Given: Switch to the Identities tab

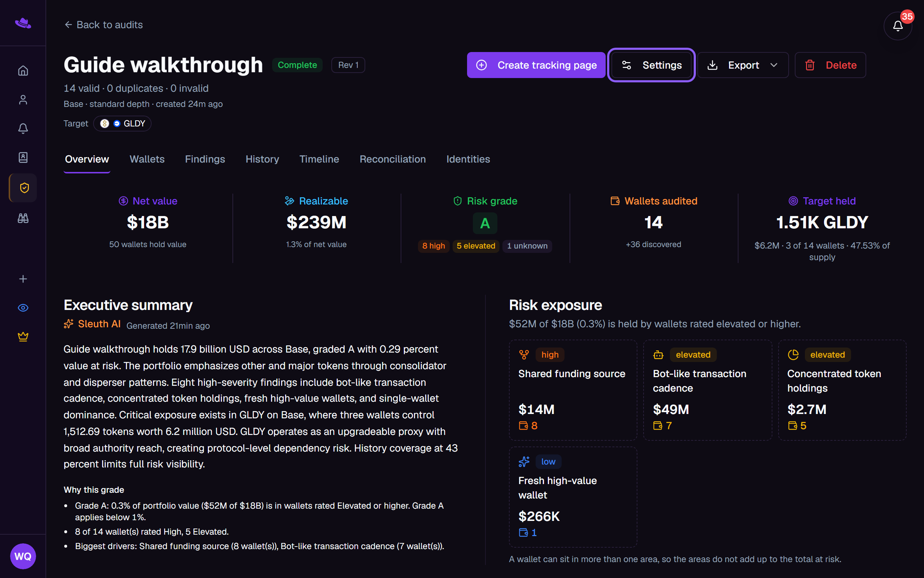Looking at the screenshot, I should click(468, 159).
